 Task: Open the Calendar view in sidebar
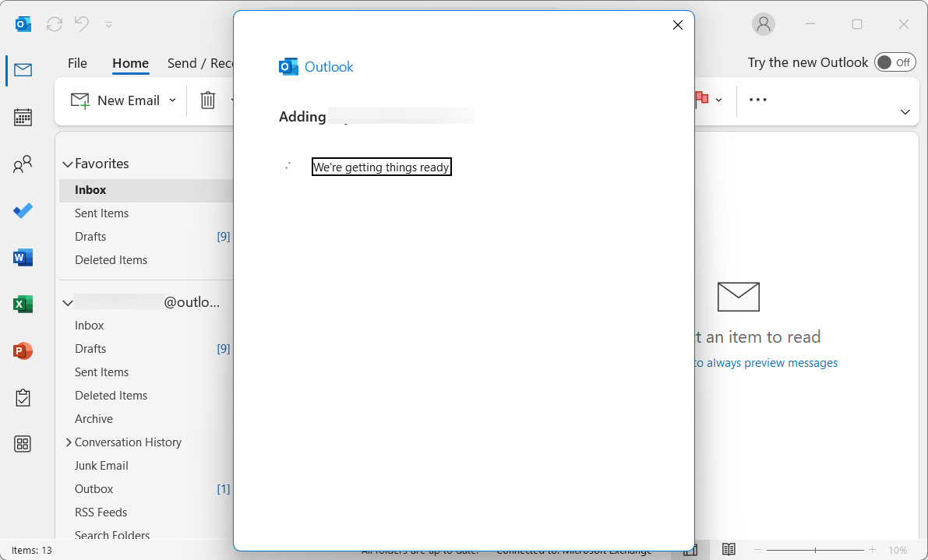pos(23,118)
